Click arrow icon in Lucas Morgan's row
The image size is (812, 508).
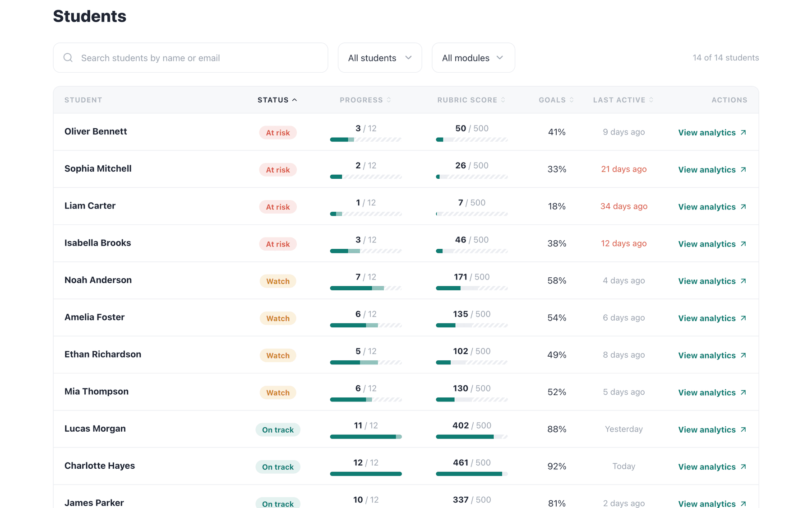tap(743, 429)
